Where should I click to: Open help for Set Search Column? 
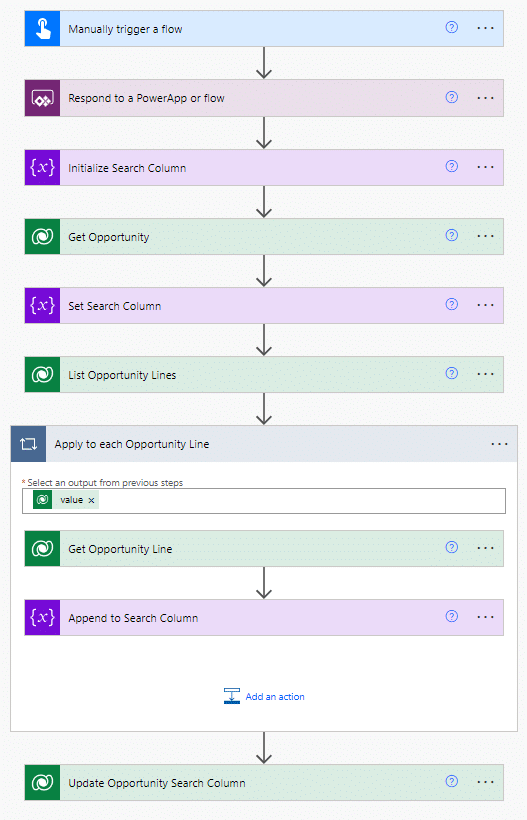tap(452, 304)
